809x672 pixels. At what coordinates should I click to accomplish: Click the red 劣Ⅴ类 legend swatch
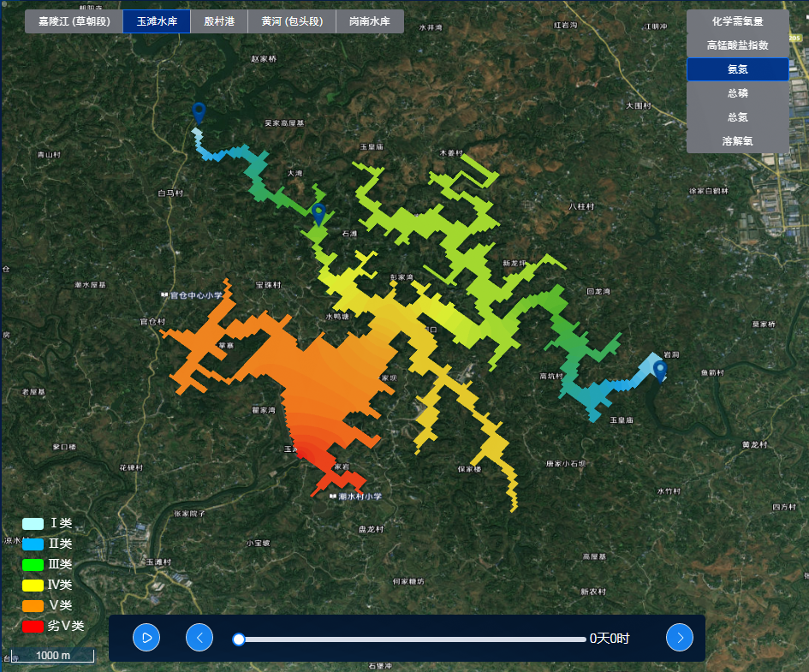pyautogui.click(x=33, y=627)
